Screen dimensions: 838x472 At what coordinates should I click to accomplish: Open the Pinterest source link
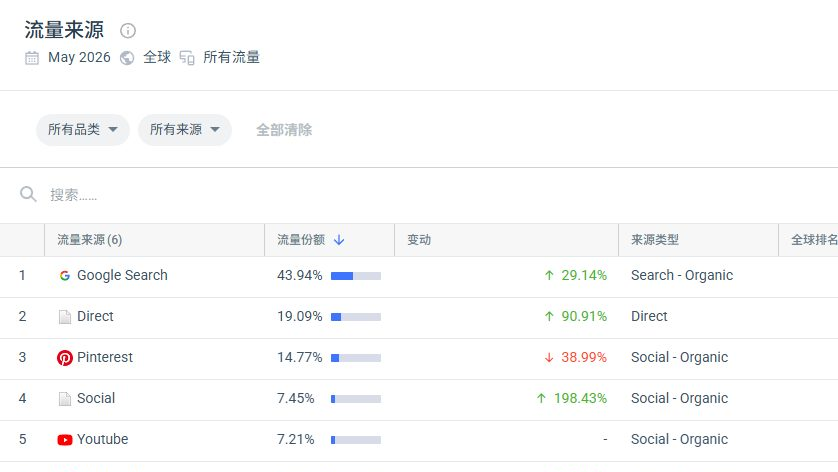[105, 357]
